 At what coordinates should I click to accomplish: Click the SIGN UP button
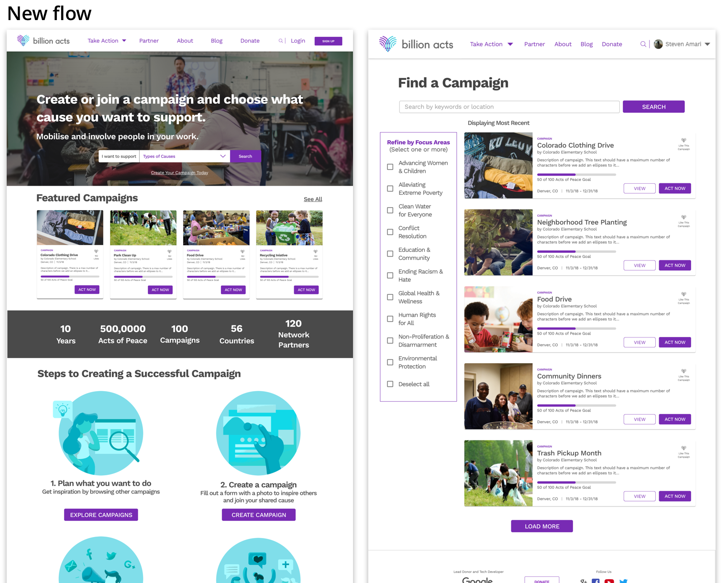[x=328, y=41]
